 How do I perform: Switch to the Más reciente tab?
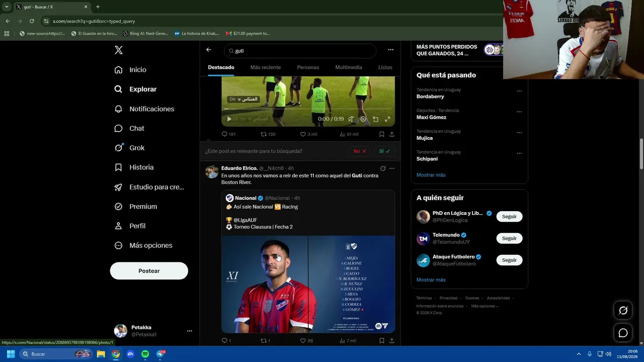[266, 67]
